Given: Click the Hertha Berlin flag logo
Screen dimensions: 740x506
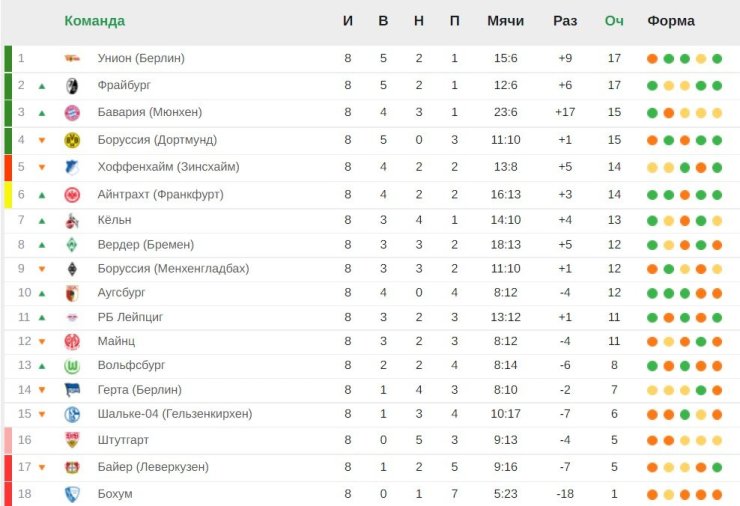Looking at the screenshot, I should click(72, 390).
